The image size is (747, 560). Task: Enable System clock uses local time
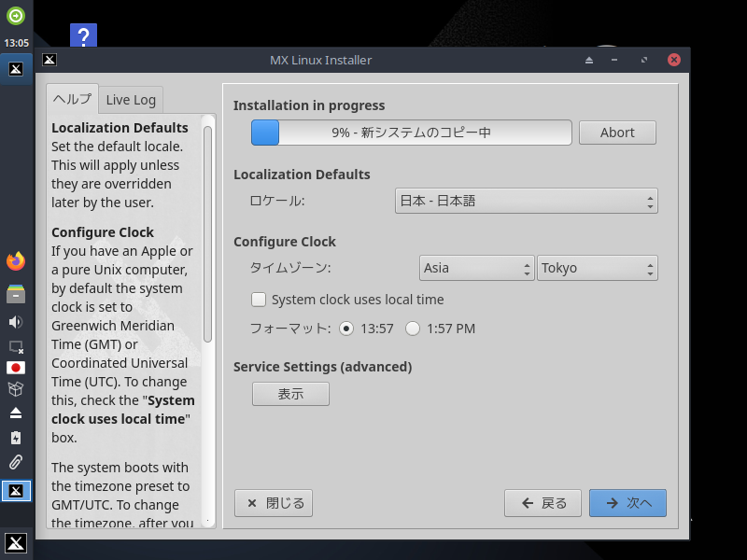tap(259, 300)
